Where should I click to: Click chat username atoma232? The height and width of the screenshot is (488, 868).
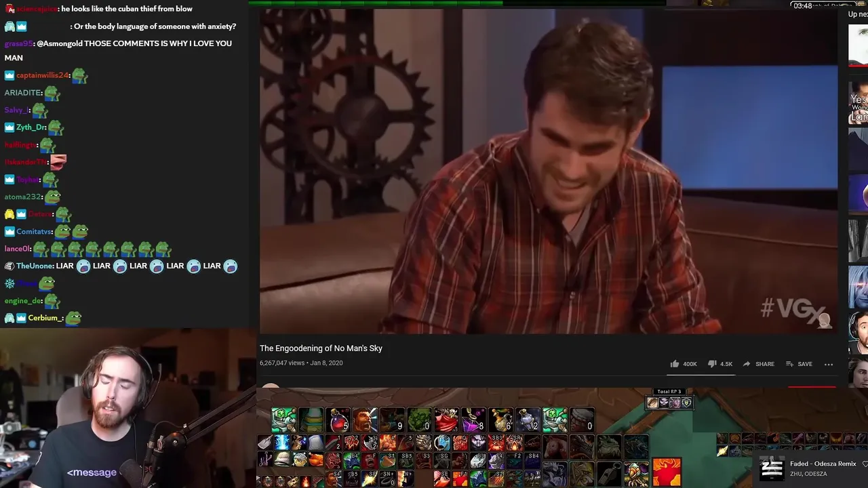[22, 197]
